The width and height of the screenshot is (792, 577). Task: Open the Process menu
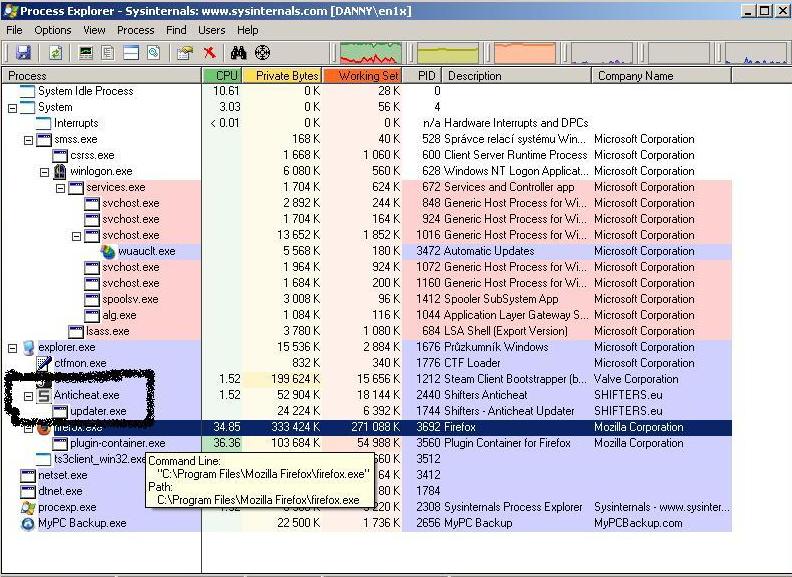[135, 30]
